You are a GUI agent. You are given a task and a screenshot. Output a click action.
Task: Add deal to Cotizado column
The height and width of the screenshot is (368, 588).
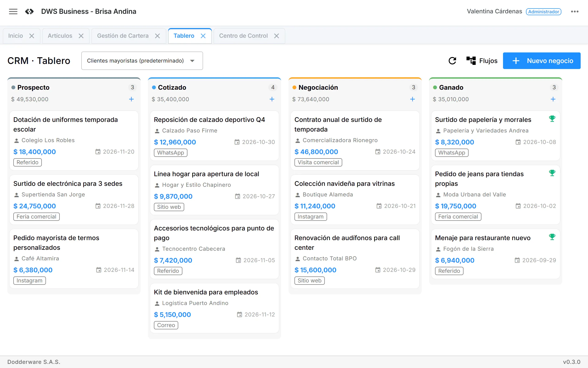pyautogui.click(x=272, y=99)
